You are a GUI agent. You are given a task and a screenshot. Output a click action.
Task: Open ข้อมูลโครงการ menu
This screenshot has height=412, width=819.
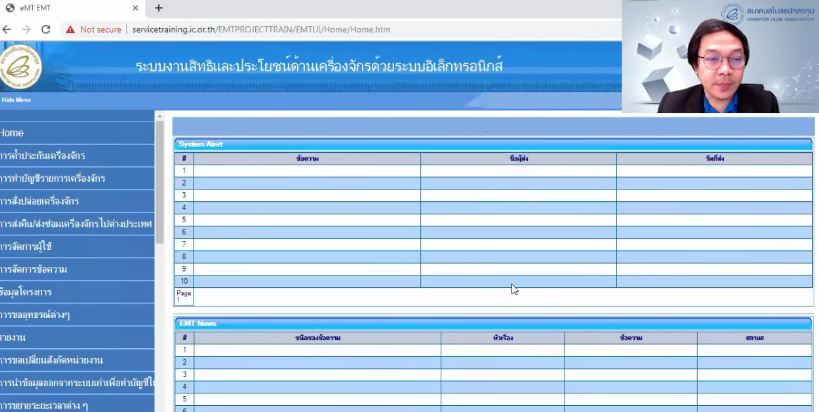click(77, 292)
